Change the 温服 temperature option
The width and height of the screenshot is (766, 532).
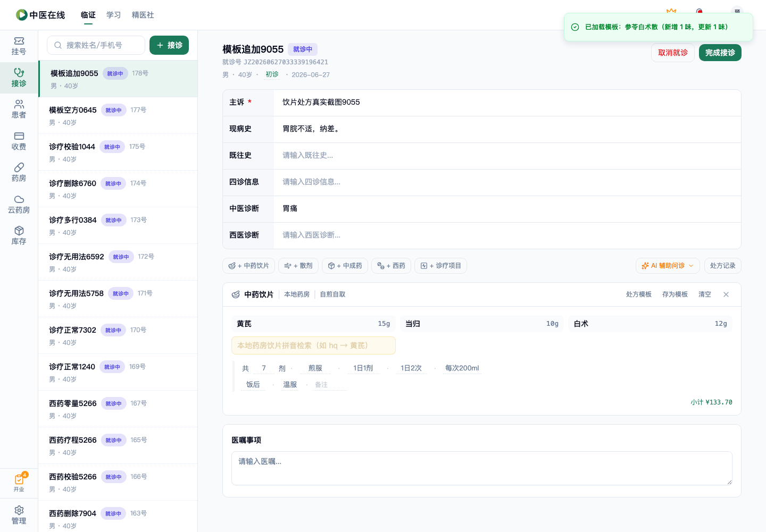[x=290, y=385]
